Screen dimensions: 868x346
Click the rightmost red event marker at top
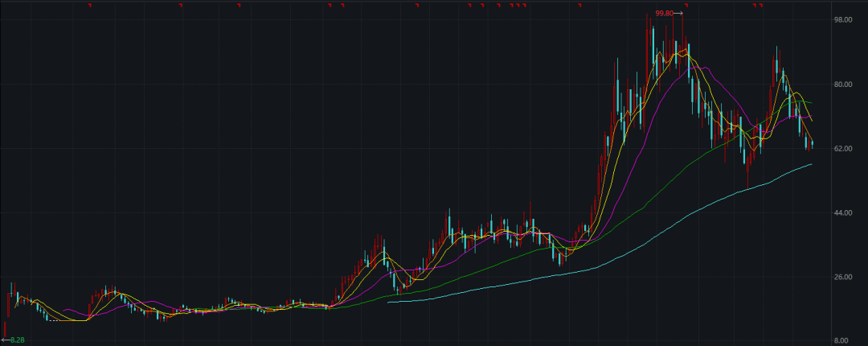pos(760,5)
